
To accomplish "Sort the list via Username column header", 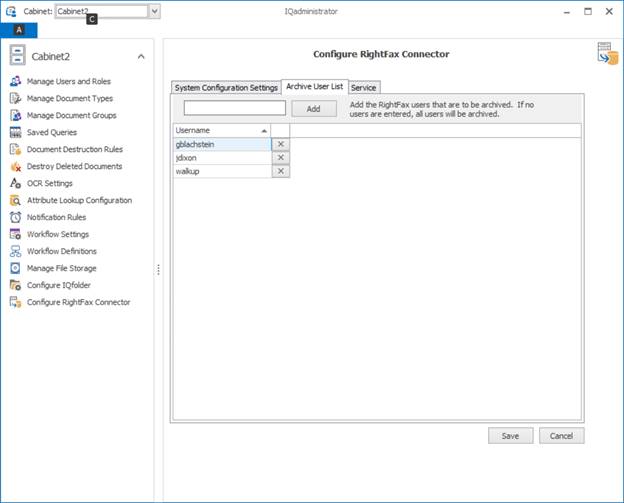I will [x=221, y=131].
